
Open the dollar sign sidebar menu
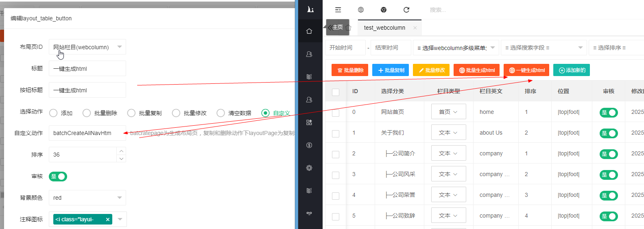point(309,145)
